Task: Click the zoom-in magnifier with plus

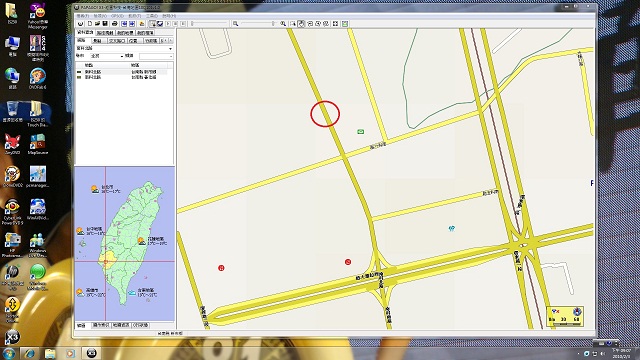Action: pyautogui.click(x=283, y=24)
